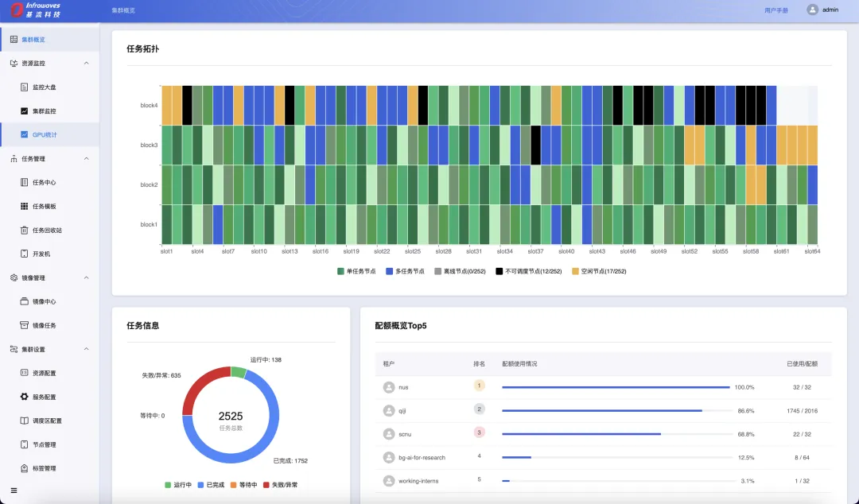Viewport: 859px width, 504px height.
Task: Toggle the 已完成 donut legend item
Action: click(x=211, y=485)
